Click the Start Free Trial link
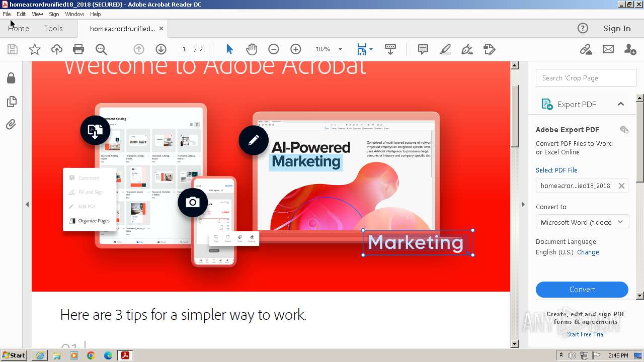644x362 pixels. [x=586, y=334]
